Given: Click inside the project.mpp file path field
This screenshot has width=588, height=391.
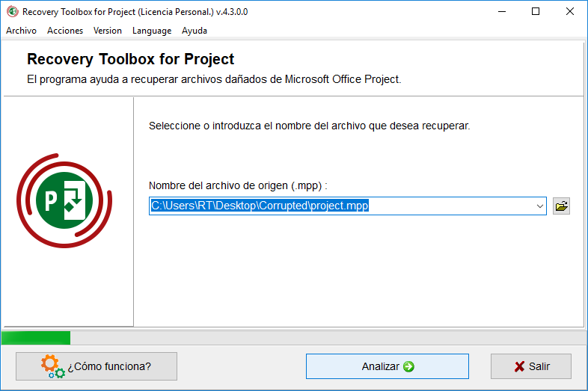Looking at the screenshot, I should click(341, 206).
